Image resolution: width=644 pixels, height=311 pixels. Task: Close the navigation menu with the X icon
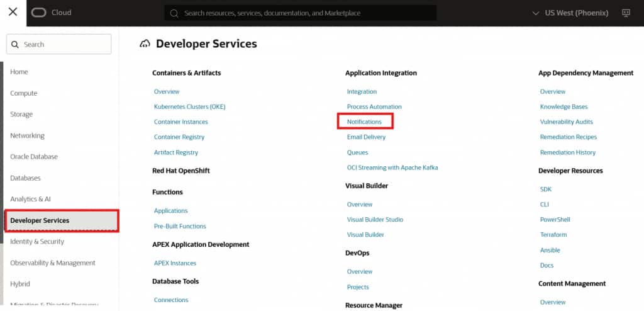[x=13, y=12]
